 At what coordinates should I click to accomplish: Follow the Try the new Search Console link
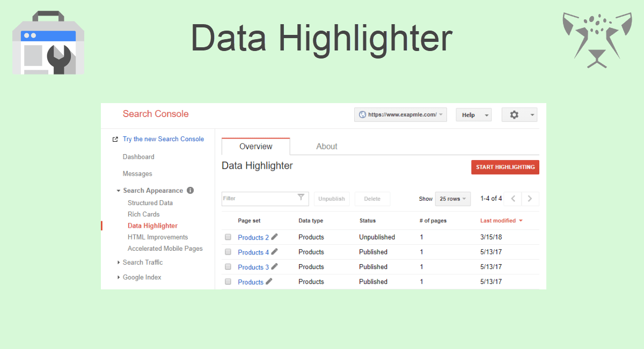point(163,139)
